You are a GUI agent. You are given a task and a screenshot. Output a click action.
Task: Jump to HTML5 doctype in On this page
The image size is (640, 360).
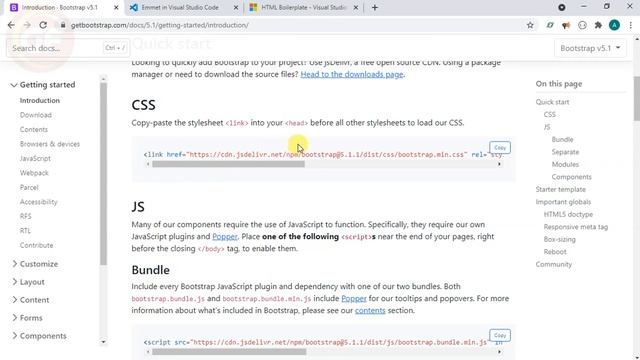tap(568, 214)
